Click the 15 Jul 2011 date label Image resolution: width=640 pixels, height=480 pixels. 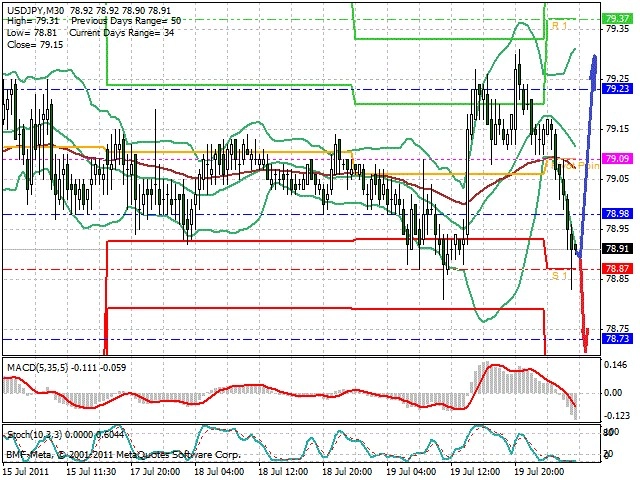pyautogui.click(x=26, y=471)
